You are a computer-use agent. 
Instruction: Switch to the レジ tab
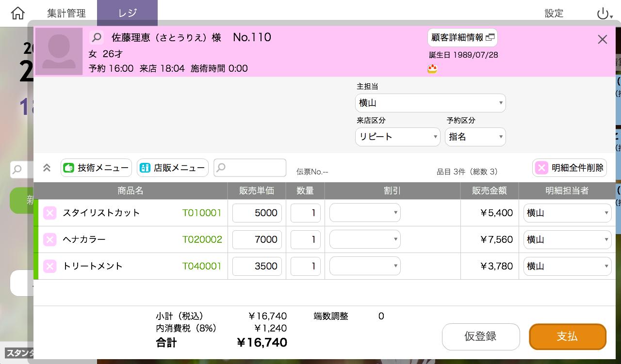[127, 13]
